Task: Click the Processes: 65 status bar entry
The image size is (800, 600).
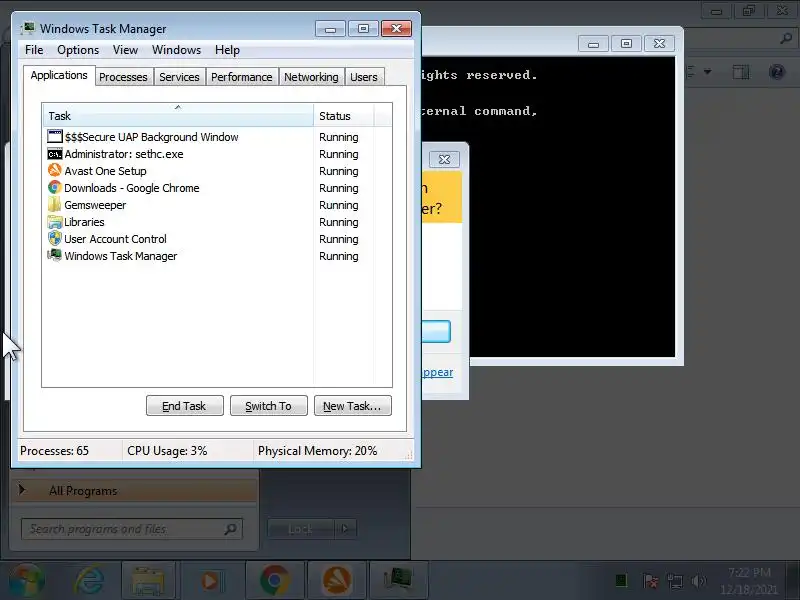Action: tap(55, 451)
